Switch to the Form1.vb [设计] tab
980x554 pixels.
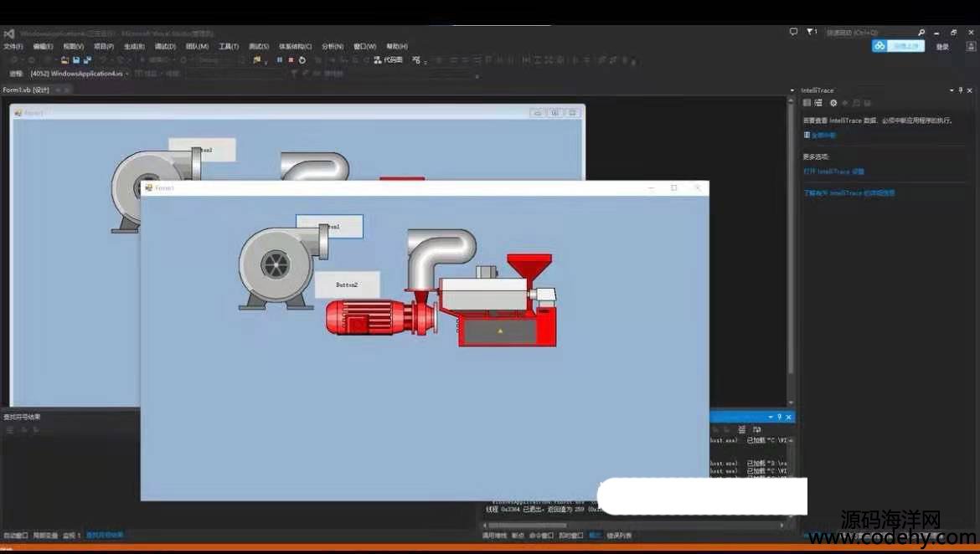(26, 90)
